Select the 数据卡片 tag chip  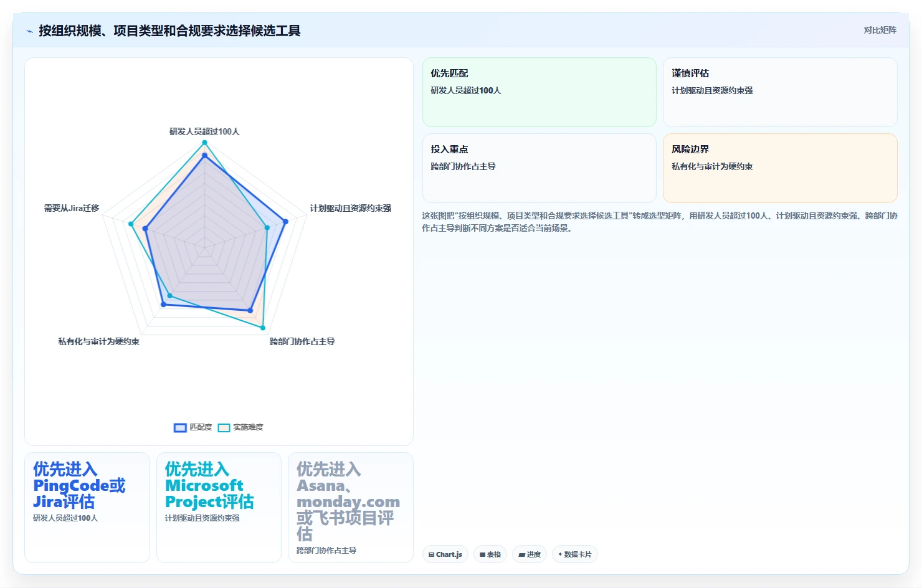point(575,554)
